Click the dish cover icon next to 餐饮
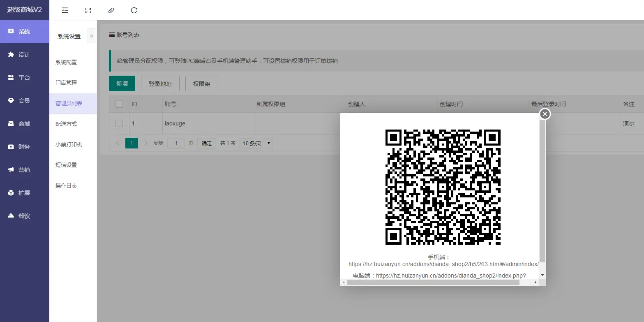Screen dimensions: 644x322 click(x=11, y=216)
